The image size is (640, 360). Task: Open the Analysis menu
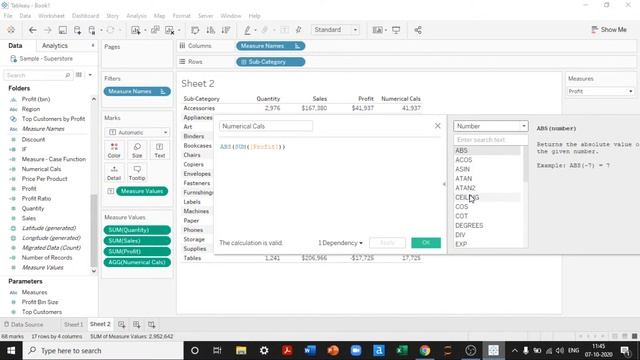pos(136,16)
